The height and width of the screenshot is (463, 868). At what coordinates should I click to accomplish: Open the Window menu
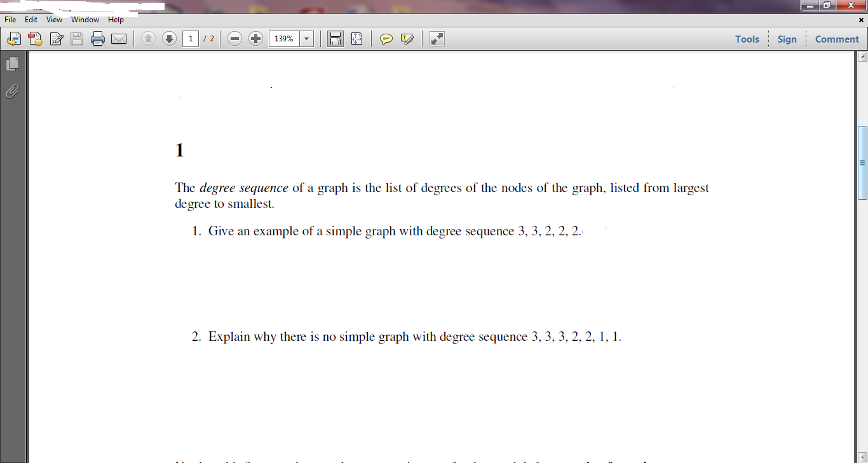[x=85, y=20]
